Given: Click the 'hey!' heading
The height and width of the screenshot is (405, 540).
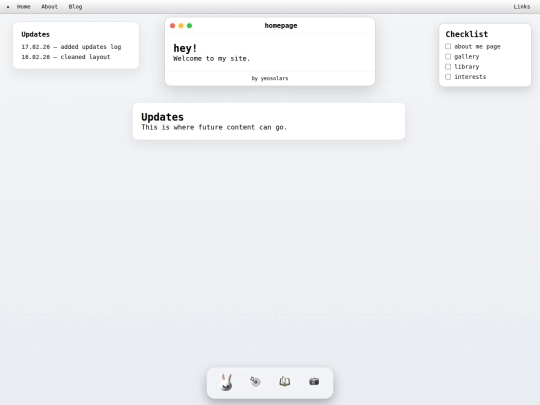Looking at the screenshot, I should click(185, 48).
